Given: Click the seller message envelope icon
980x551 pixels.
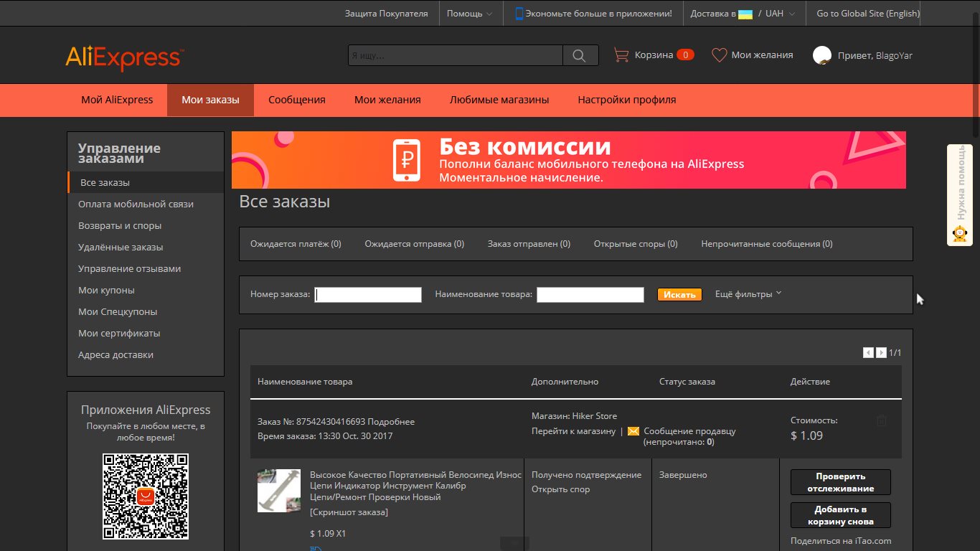Looking at the screenshot, I should click(x=633, y=431).
